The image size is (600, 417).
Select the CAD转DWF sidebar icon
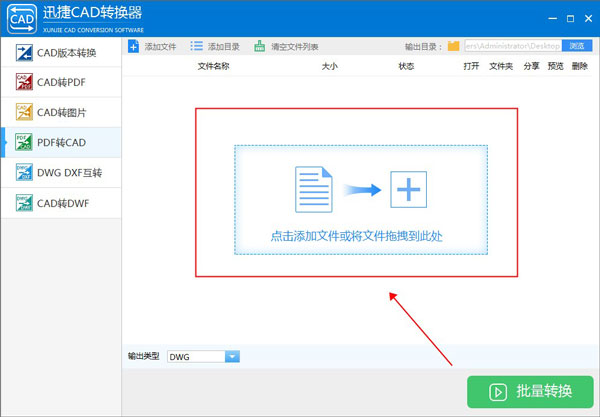24,203
